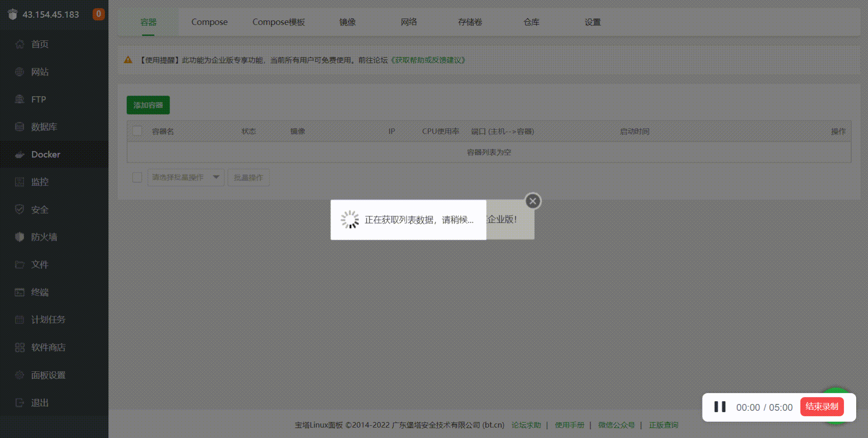Click the server IP 43.154.45.183

click(x=51, y=15)
